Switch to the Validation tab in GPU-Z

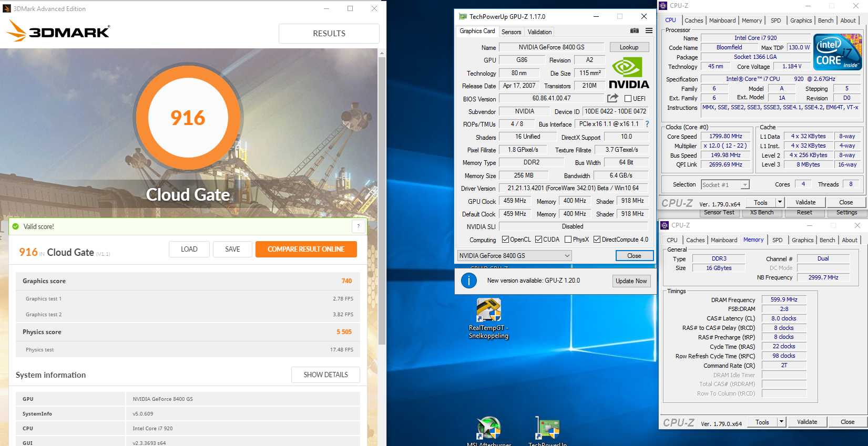[539, 32]
